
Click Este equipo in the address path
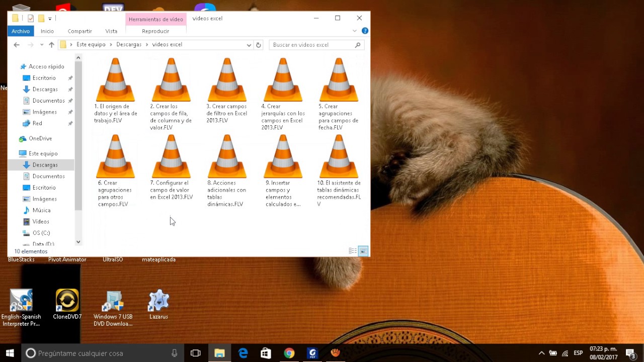tap(91, 45)
